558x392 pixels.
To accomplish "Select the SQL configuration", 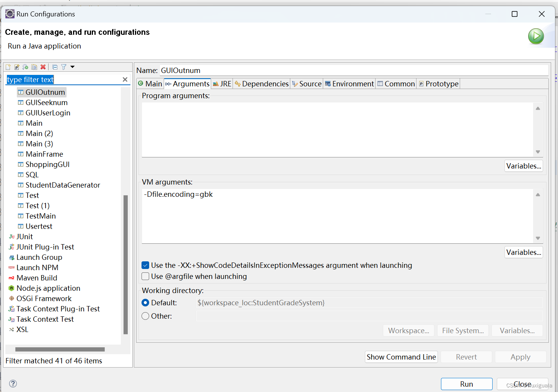I will tap(28, 175).
